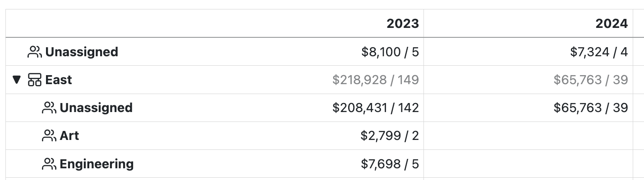Click the people icon beside East's Unassigned
644x180 pixels.
(49, 108)
